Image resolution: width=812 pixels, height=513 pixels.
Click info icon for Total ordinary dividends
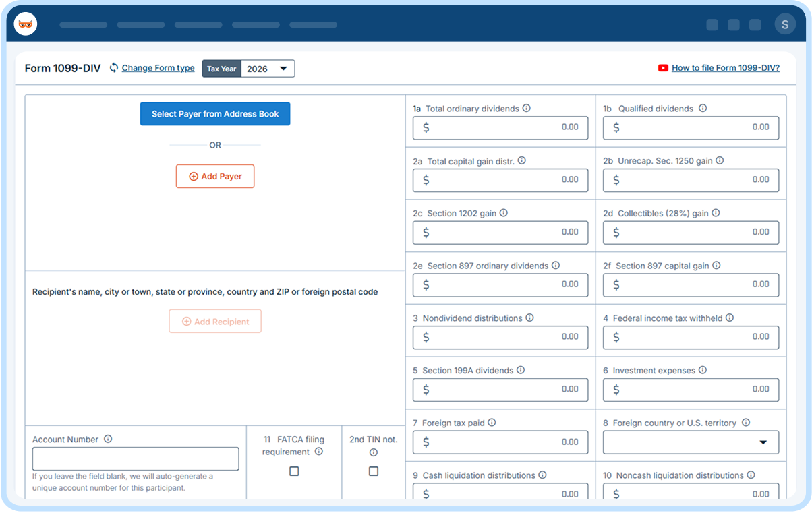click(526, 109)
